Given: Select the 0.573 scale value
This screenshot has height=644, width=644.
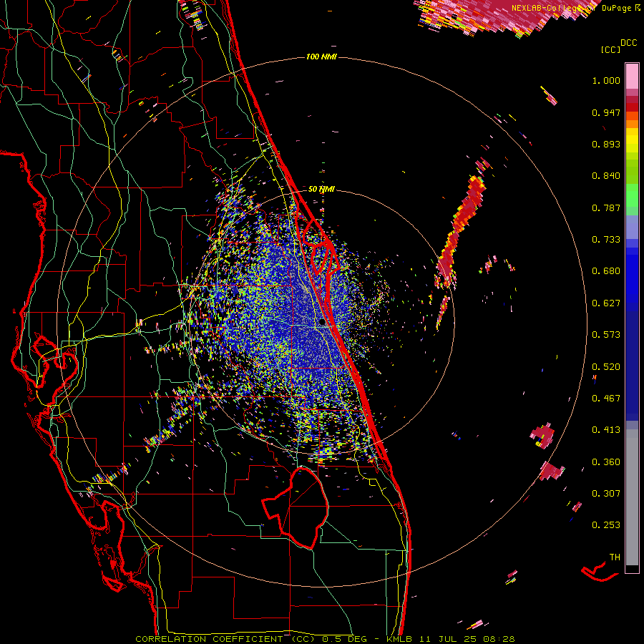Looking at the screenshot, I should tap(606, 335).
